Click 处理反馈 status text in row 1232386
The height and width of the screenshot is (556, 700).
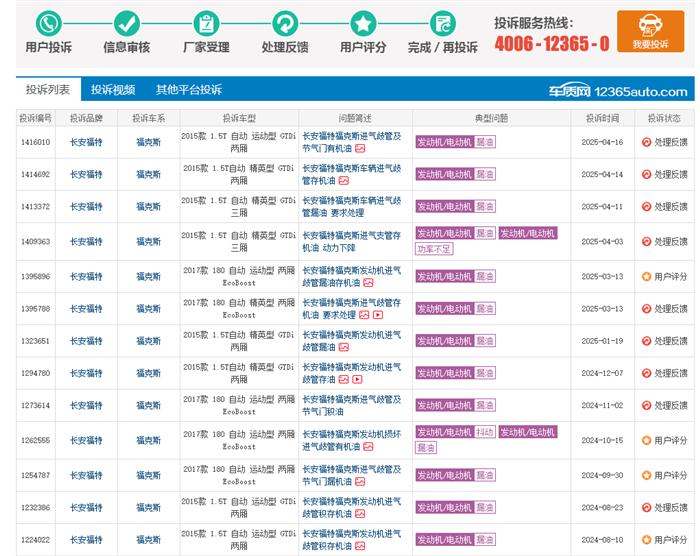[671, 507]
